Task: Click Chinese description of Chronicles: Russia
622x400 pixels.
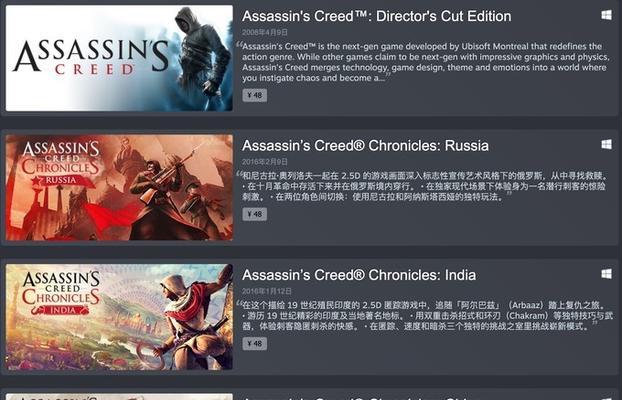Action: [422, 186]
